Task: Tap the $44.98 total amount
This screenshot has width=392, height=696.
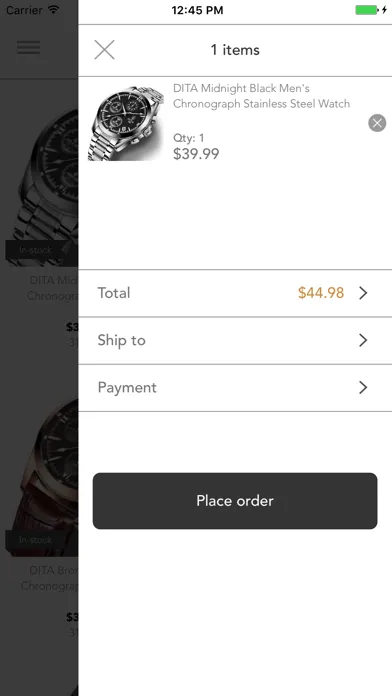Action: (x=321, y=293)
